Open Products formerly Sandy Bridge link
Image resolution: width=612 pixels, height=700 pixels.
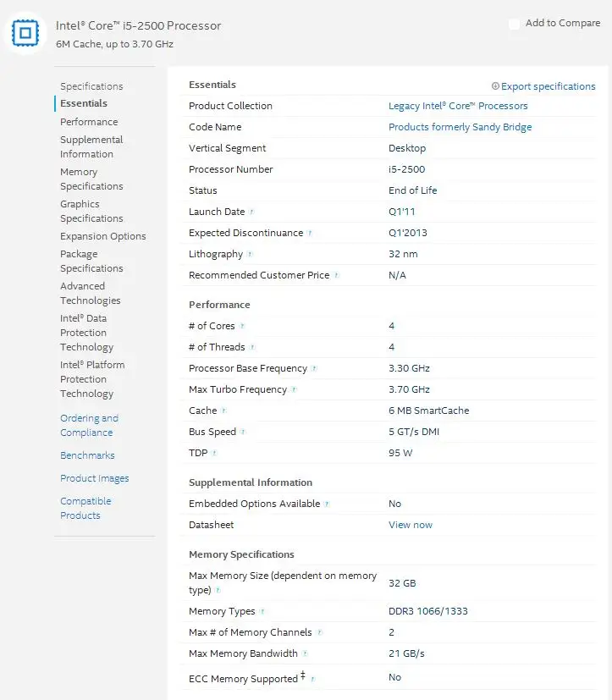tap(460, 127)
